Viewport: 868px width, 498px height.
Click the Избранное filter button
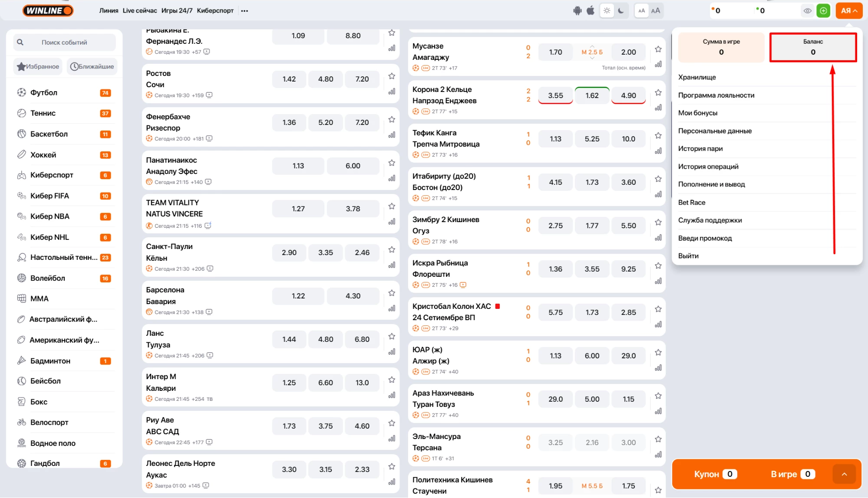38,66
